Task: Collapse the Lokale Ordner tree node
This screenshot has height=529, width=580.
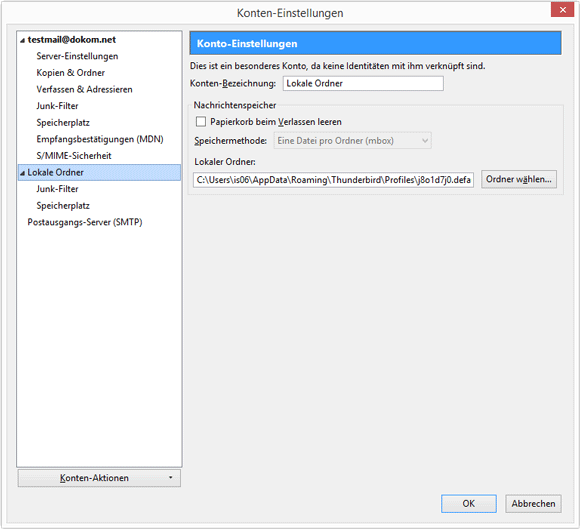Action: point(23,173)
